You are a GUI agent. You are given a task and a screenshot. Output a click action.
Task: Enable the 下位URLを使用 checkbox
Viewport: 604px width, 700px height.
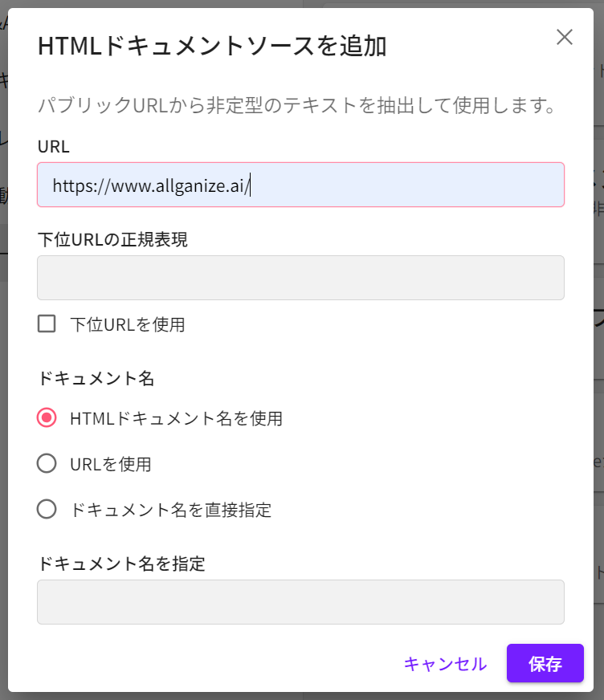47,324
